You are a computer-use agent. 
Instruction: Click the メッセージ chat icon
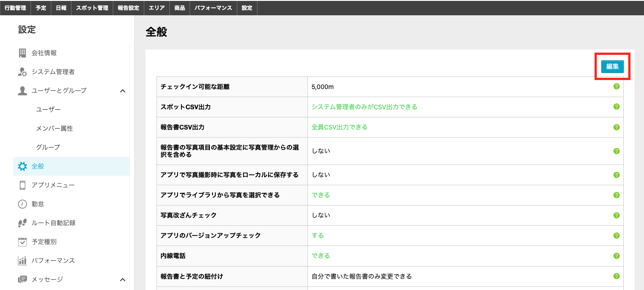pyautogui.click(x=22, y=280)
